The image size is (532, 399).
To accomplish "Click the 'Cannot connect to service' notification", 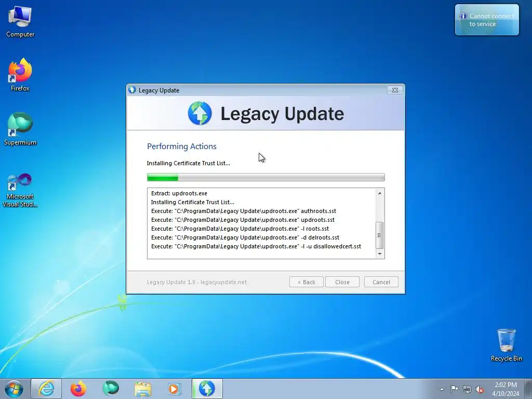I will 487,20.
